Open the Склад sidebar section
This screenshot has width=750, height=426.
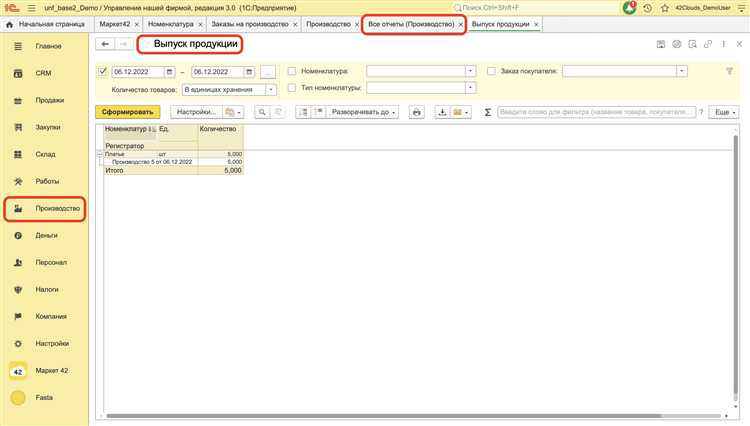(44, 154)
